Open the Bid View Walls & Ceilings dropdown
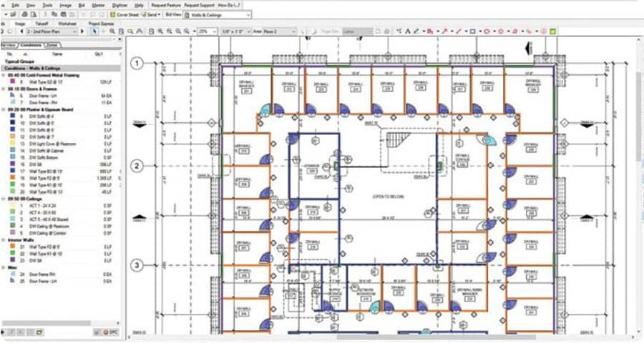The image size is (644, 343). click(x=218, y=15)
